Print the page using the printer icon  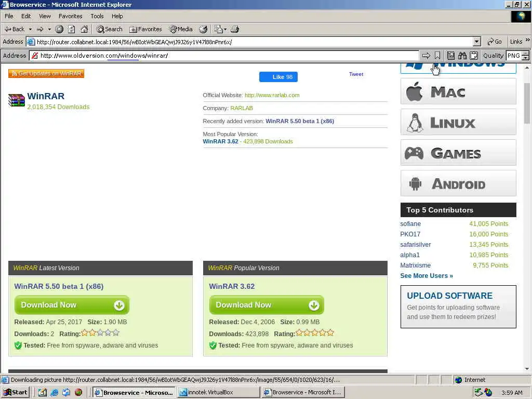click(x=235, y=29)
